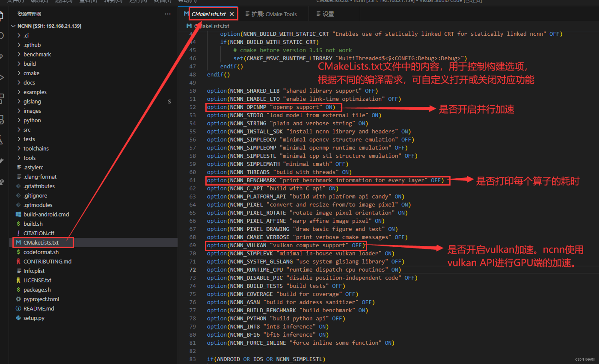Open the .gitignore file

(x=35, y=195)
